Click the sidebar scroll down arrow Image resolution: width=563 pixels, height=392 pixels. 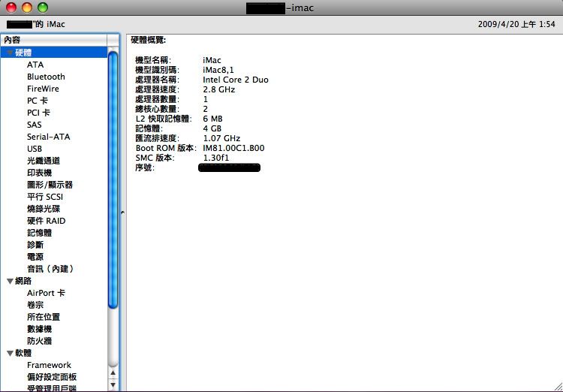[x=113, y=385]
